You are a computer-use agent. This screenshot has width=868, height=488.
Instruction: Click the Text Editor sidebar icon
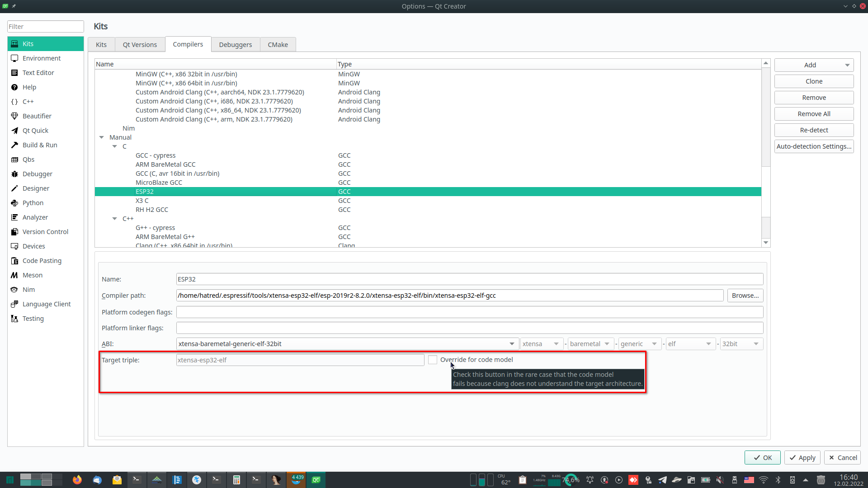pos(14,73)
